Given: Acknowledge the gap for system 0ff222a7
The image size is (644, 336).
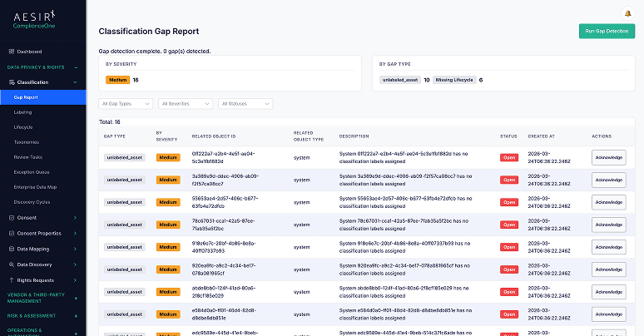Looking at the screenshot, I should pos(609,158).
